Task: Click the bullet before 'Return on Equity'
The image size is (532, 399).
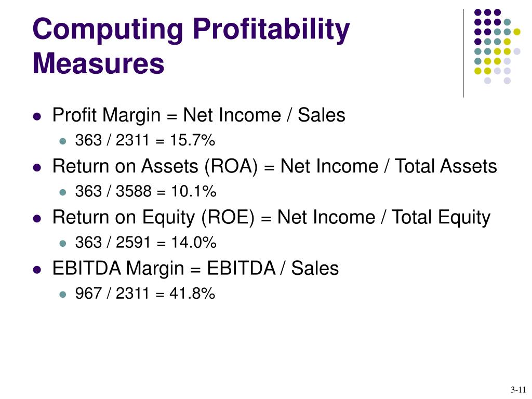Action: click(x=37, y=219)
